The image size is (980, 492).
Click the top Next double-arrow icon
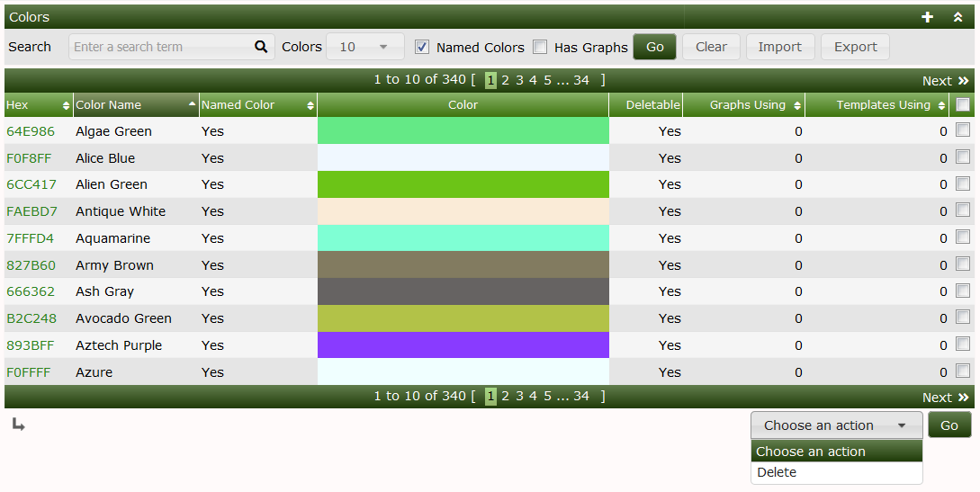(963, 81)
